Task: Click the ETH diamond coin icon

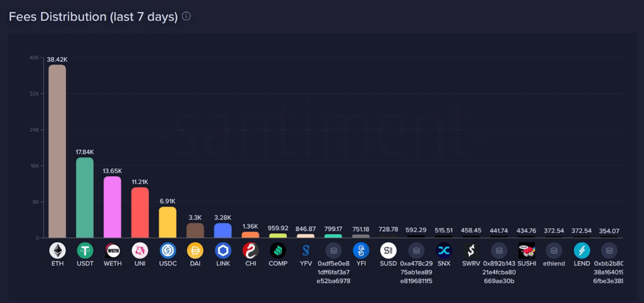Action: click(57, 251)
